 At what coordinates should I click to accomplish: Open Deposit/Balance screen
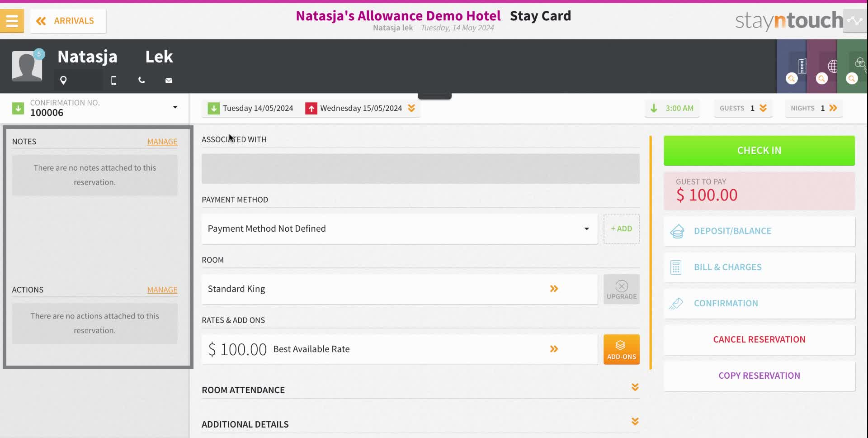point(759,231)
